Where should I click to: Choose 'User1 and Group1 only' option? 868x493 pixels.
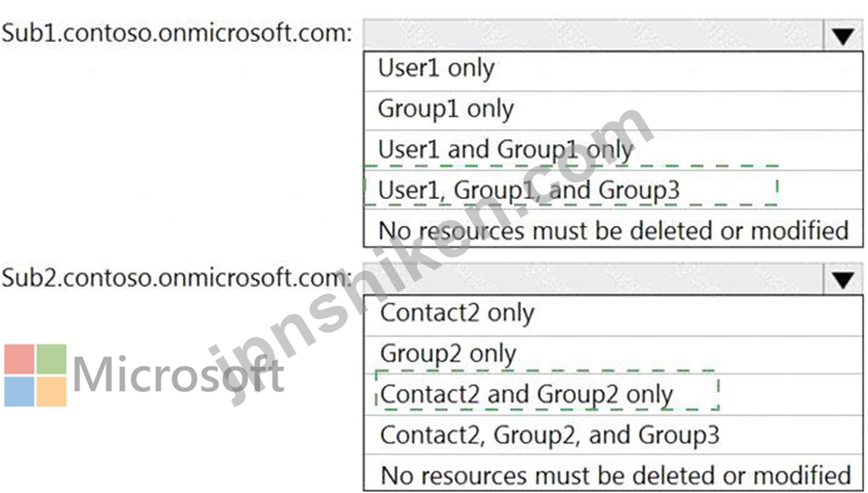(x=613, y=150)
